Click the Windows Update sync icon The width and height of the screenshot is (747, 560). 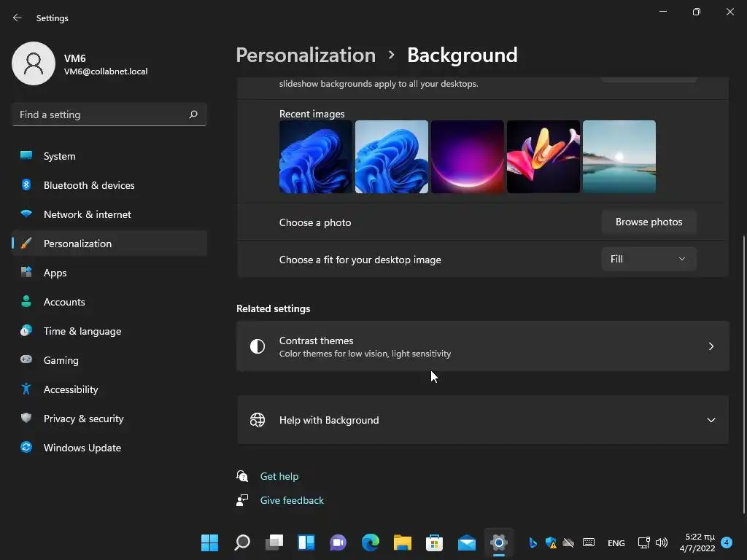[26, 447]
